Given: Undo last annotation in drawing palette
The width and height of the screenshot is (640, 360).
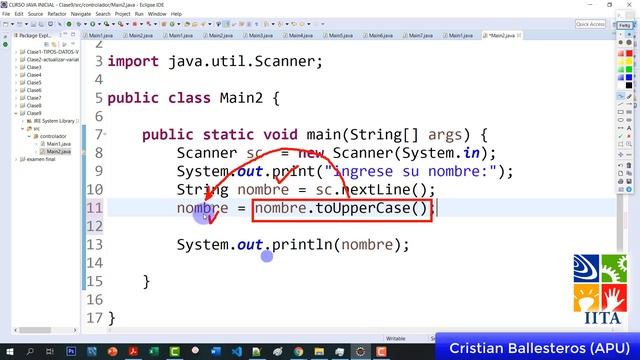Looking at the screenshot, I should pyautogui.click(x=620, y=165).
